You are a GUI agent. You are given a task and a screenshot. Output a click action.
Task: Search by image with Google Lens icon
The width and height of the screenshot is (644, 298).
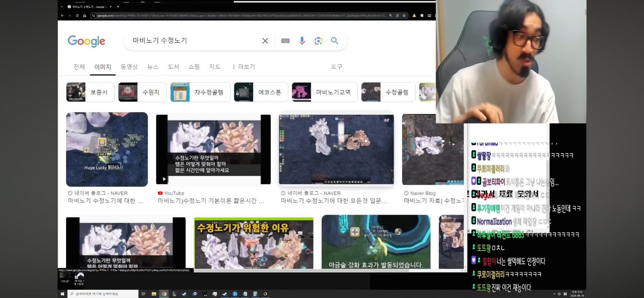click(318, 41)
